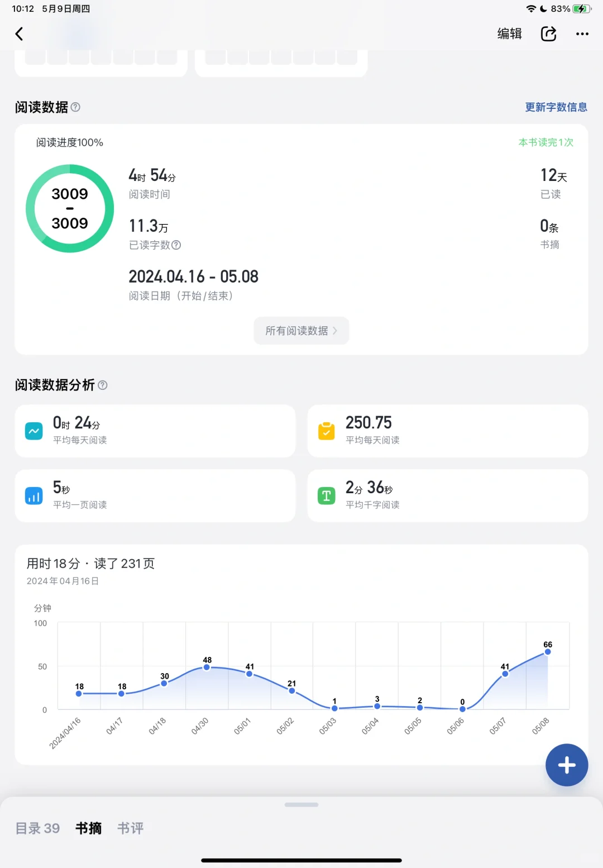Tap the help icon next to 已读字数
The width and height of the screenshot is (603, 868).
(176, 245)
